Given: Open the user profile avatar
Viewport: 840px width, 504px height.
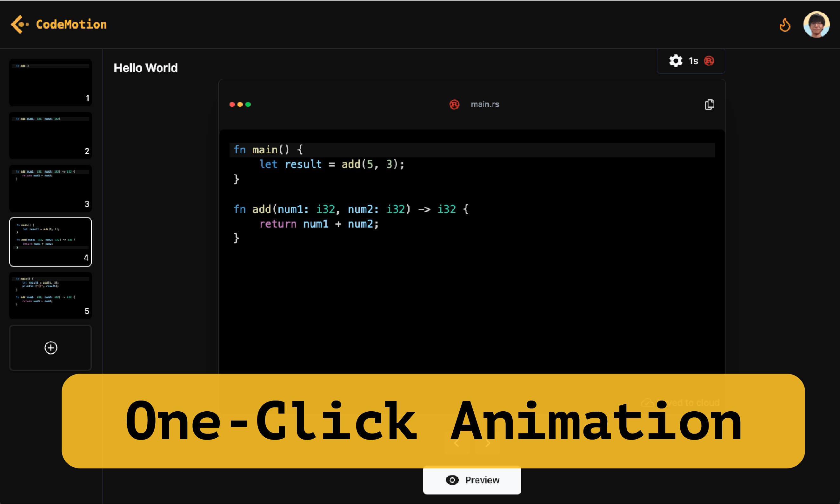Looking at the screenshot, I should click(x=817, y=24).
